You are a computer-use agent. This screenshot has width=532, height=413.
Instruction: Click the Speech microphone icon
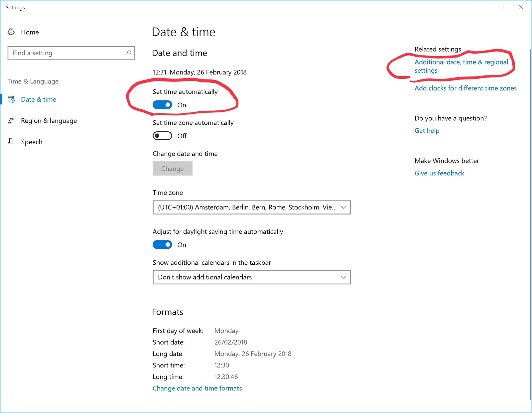[x=11, y=142]
